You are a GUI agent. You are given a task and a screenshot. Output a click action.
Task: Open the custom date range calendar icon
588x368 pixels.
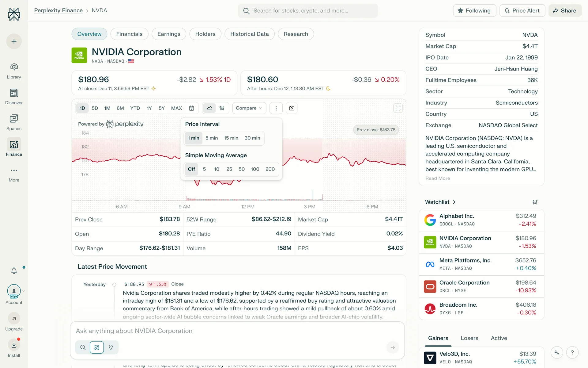click(x=191, y=108)
